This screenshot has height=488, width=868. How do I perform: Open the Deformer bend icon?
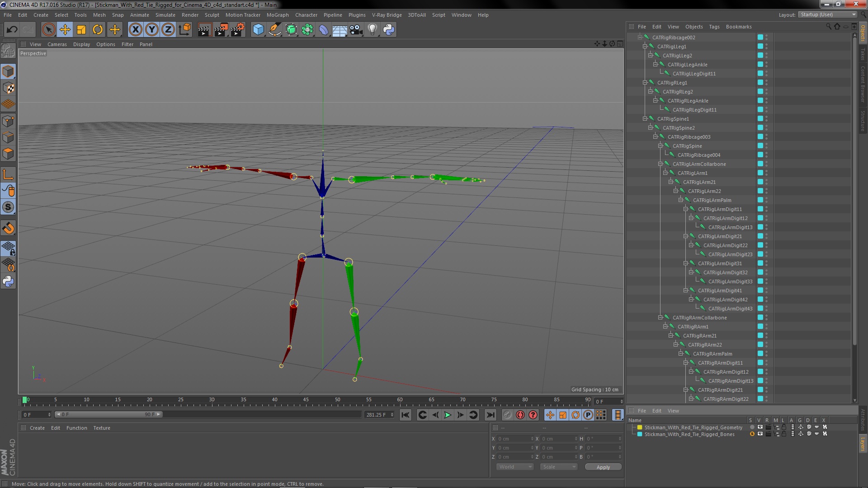click(x=324, y=30)
